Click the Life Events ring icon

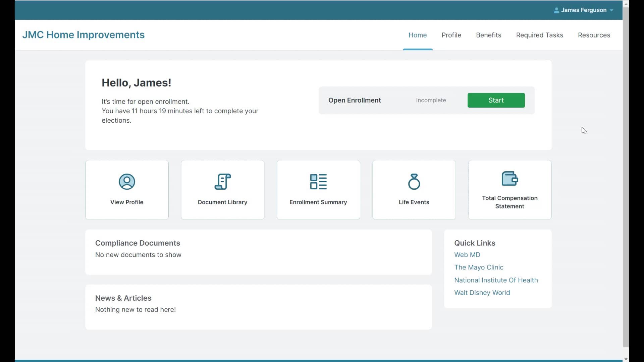[x=414, y=181]
